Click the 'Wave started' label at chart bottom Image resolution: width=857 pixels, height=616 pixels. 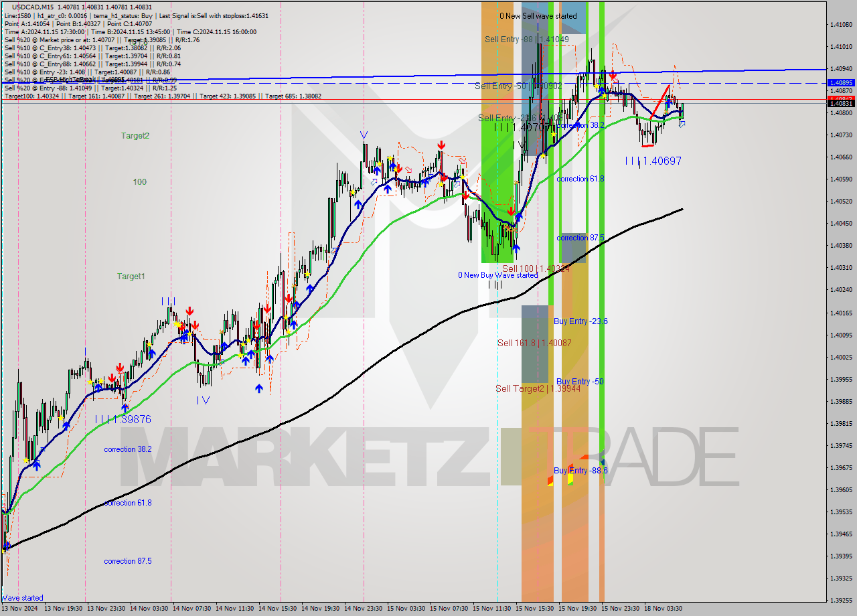point(22,598)
